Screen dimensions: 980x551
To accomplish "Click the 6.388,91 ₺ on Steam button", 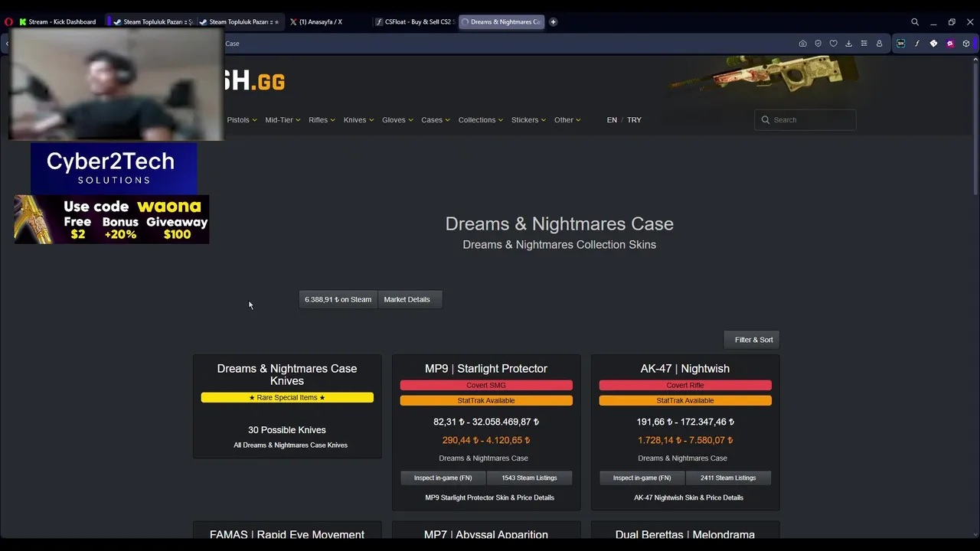I will tap(338, 299).
